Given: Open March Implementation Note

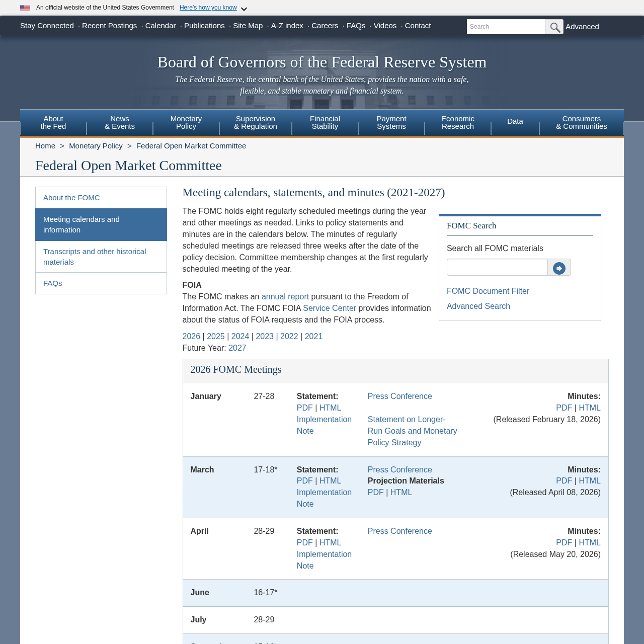Looking at the screenshot, I should coord(324,498).
